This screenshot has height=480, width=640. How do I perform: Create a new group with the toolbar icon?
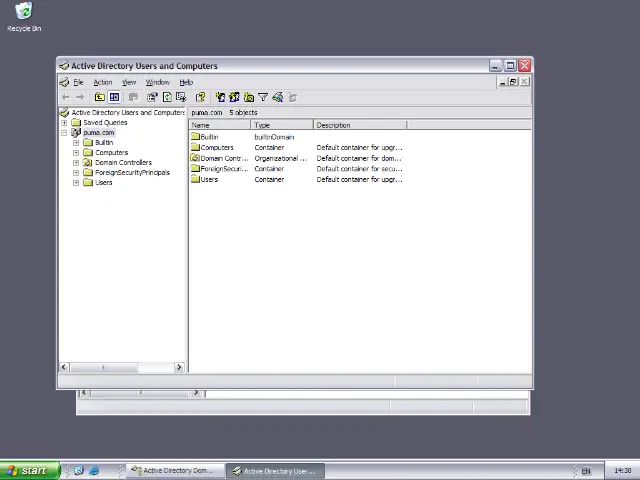(x=234, y=97)
